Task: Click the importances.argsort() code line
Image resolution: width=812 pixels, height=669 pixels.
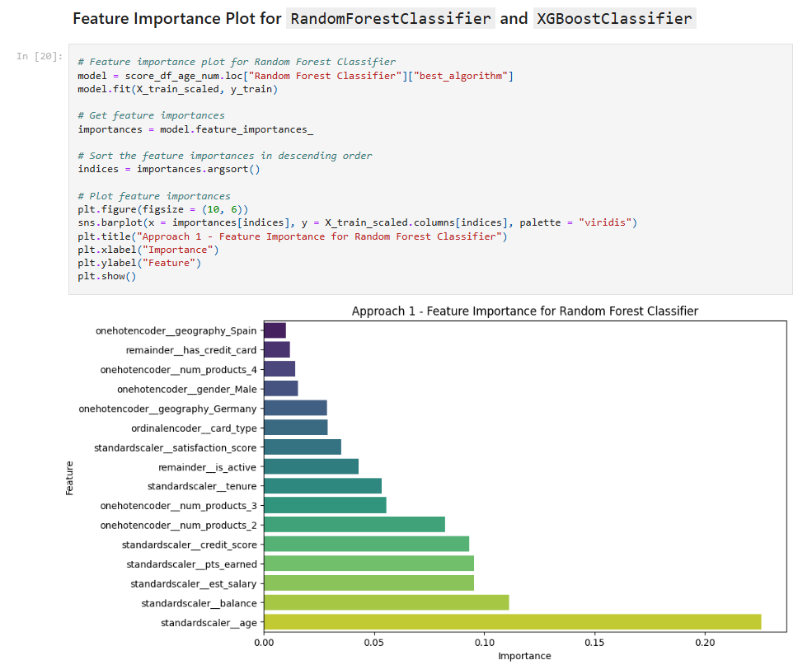Action: [169, 169]
